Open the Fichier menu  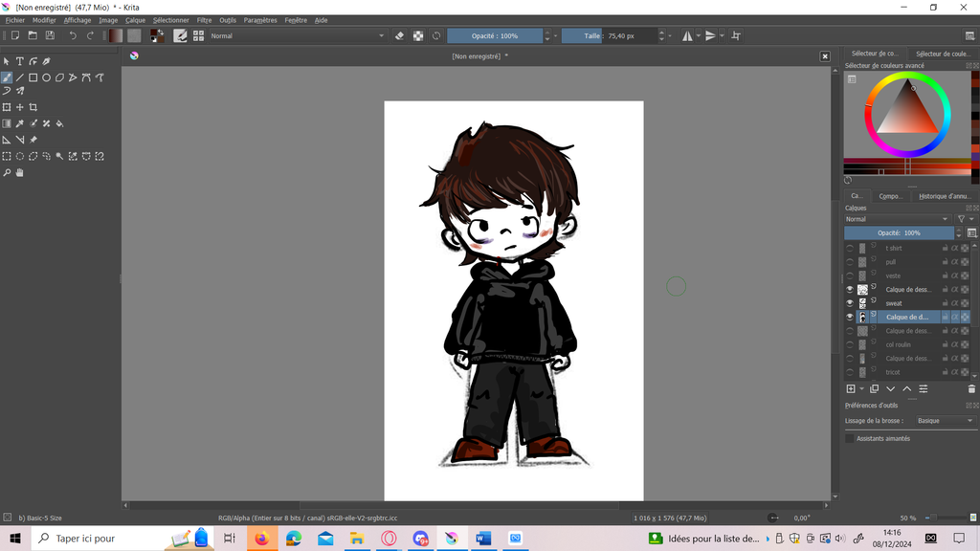tap(15, 20)
